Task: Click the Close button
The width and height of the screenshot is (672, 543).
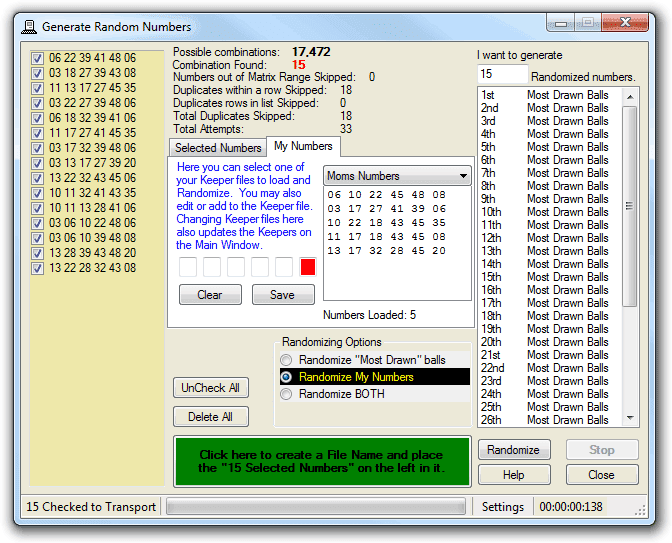Action: click(602, 475)
